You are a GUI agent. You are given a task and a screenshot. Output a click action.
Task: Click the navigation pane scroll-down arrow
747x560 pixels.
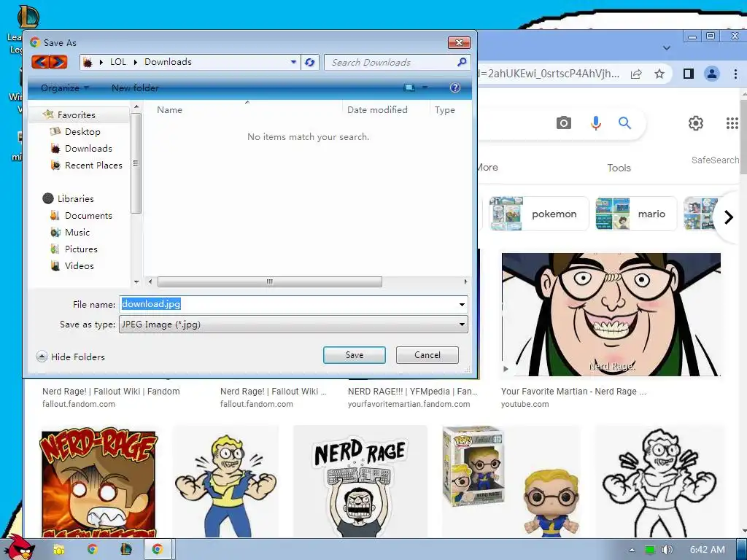136,282
